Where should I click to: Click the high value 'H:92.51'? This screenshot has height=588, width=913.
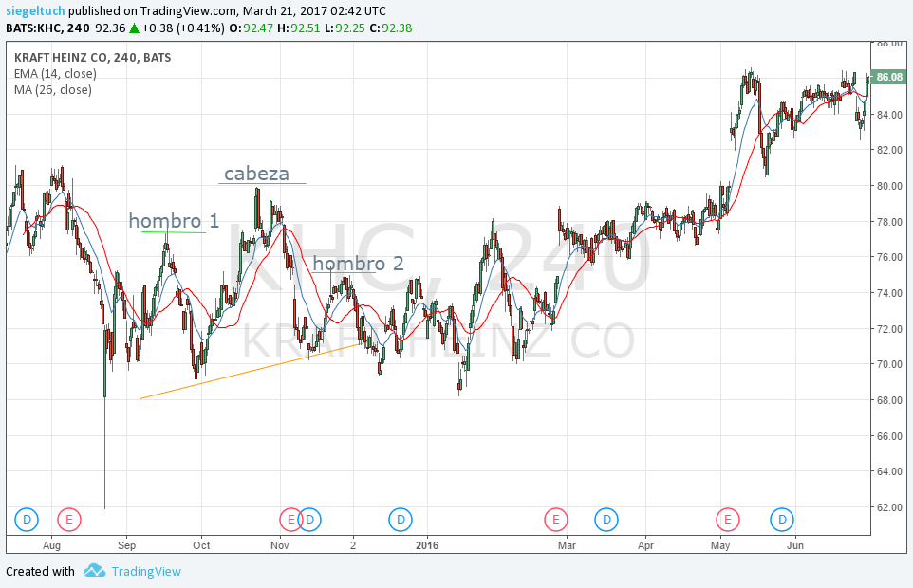point(299,28)
